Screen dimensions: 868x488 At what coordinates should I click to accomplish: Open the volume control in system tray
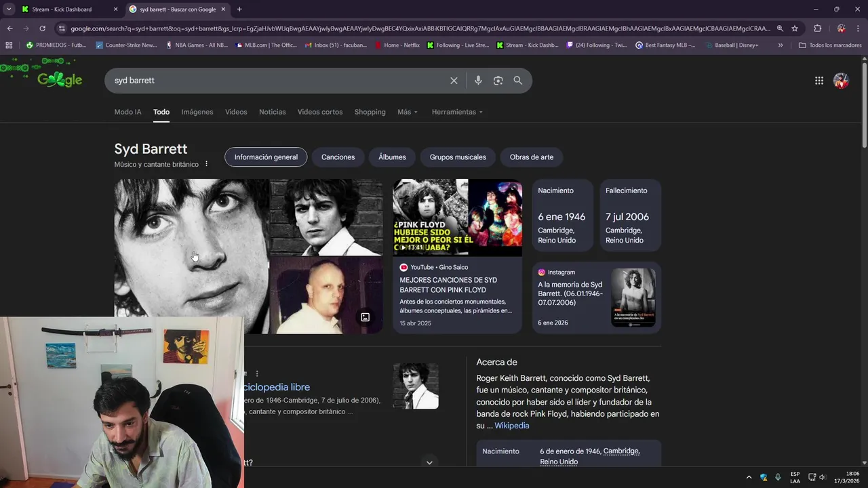coord(823,477)
